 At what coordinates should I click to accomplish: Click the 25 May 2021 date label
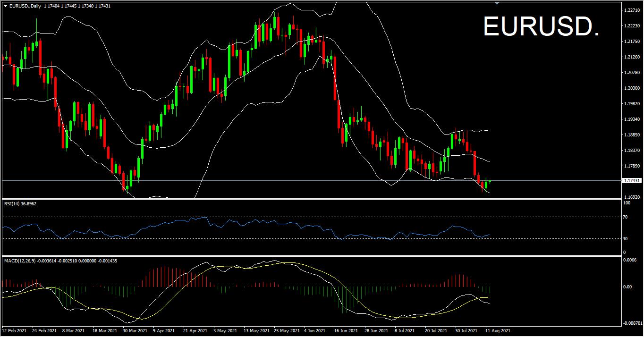click(x=287, y=331)
